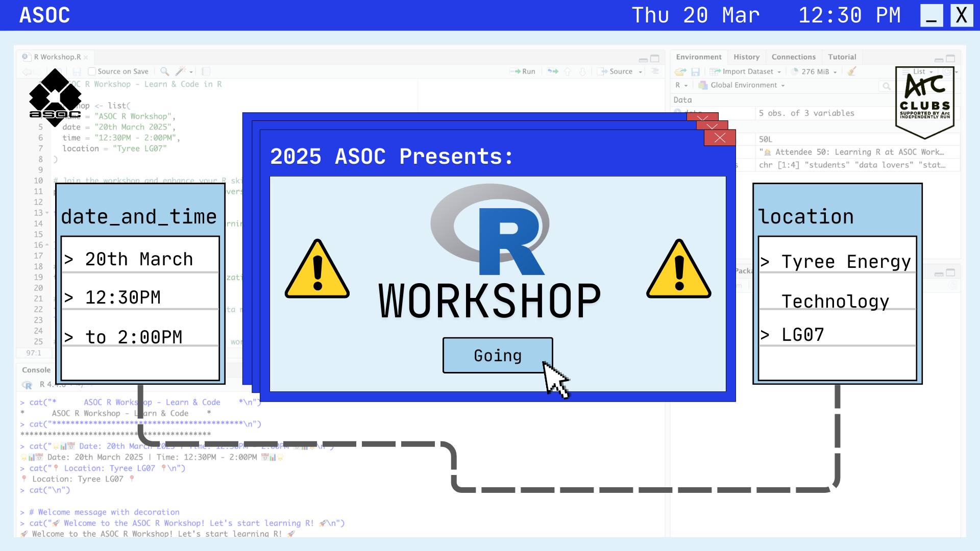
Task: Re-run the previous code with the green arrows icon
Action: coord(552,71)
